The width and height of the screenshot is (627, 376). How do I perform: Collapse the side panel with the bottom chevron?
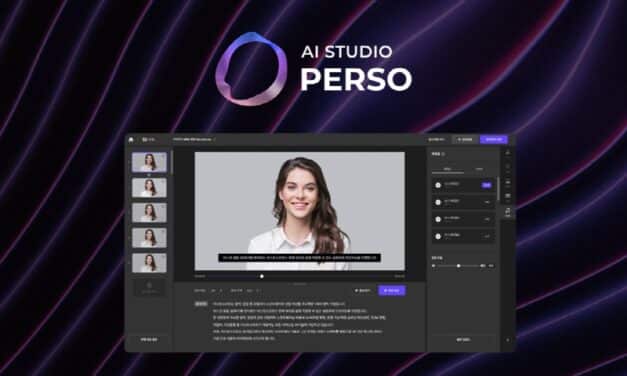click(508, 340)
